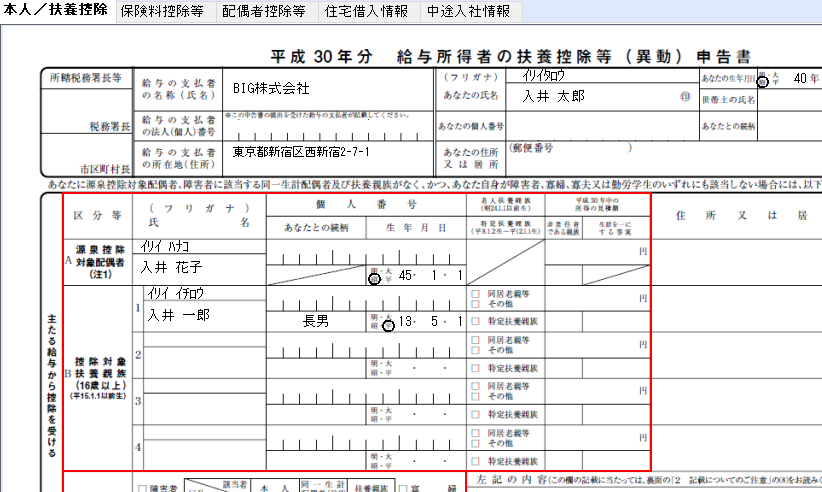Click the spouse individual number boxes
Screen dimensions: 822x492
coord(366,253)
